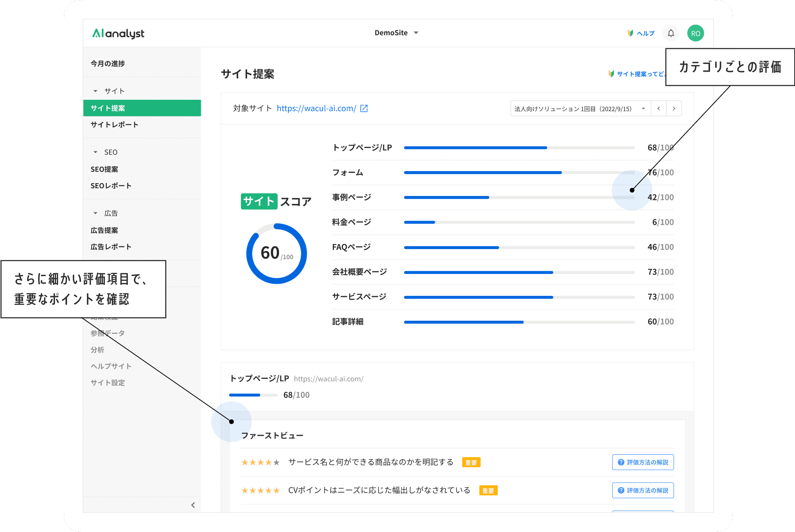Screen dimensions: 795x532
Task: Select the 記事詳細 category row label
Action: pyautogui.click(x=348, y=322)
